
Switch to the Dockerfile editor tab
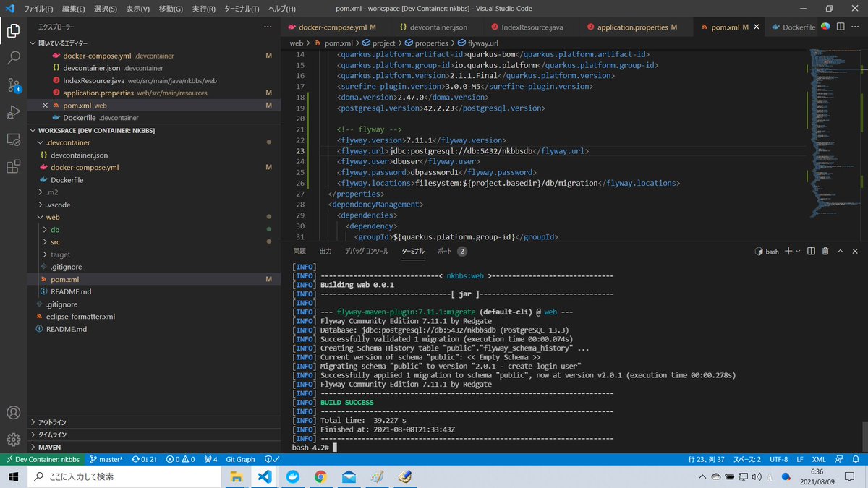pos(790,27)
